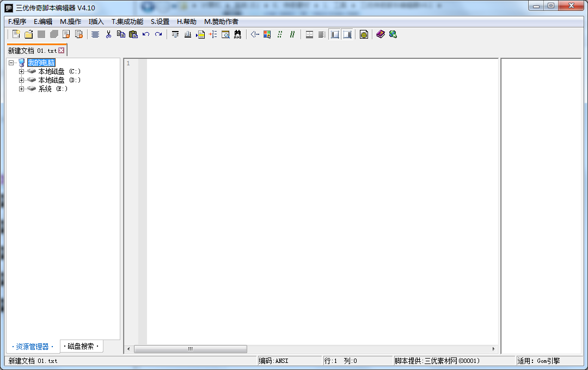
Task: Select 本地磁盘 (C:) tree item
Action: coord(59,71)
